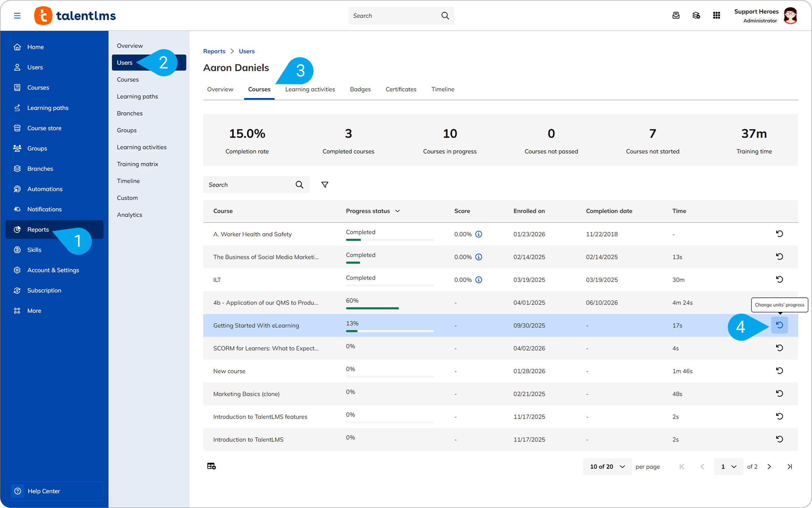Show score info for A. Worker Health and Safety
The image size is (812, 508).
pyautogui.click(x=479, y=234)
